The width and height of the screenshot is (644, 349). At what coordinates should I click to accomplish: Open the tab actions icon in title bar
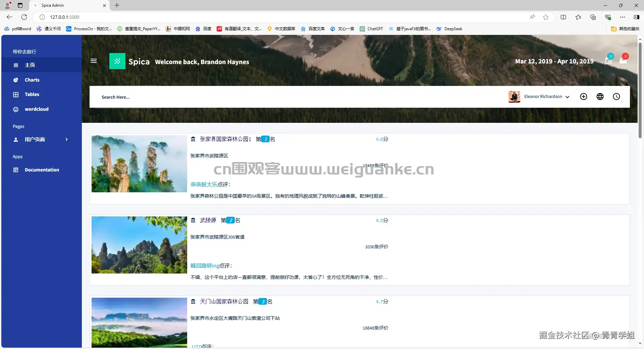coord(20,5)
